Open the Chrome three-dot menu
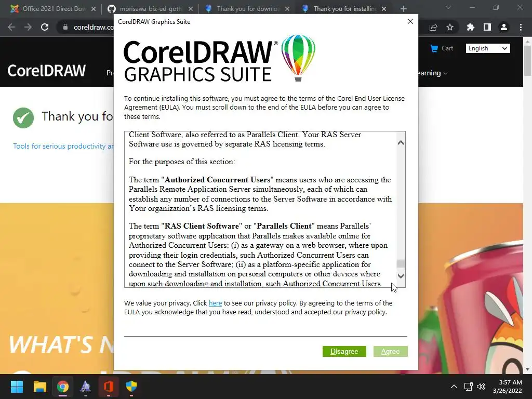 coord(521,27)
